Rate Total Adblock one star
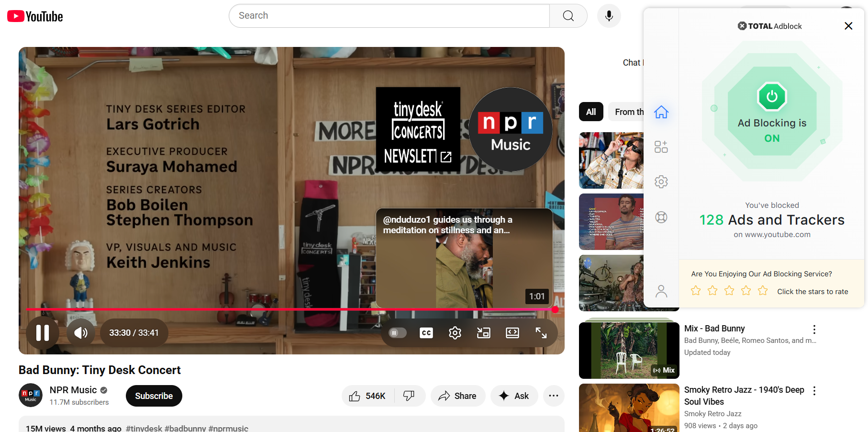 click(696, 291)
